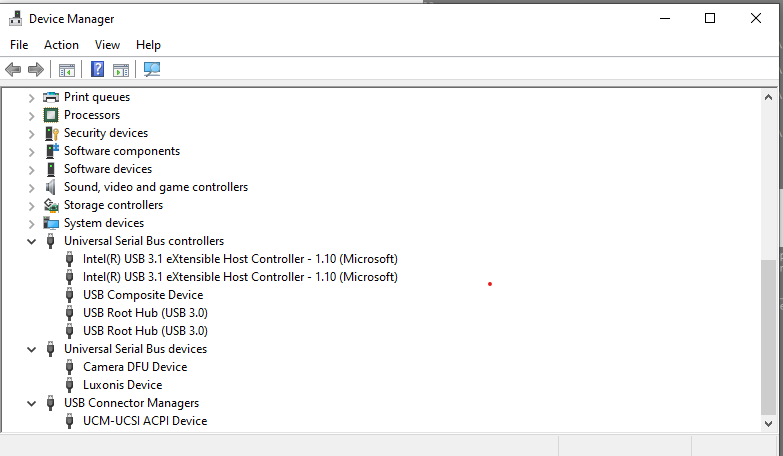Expand the Print queues category
This screenshot has height=456, width=783.
(x=31, y=97)
